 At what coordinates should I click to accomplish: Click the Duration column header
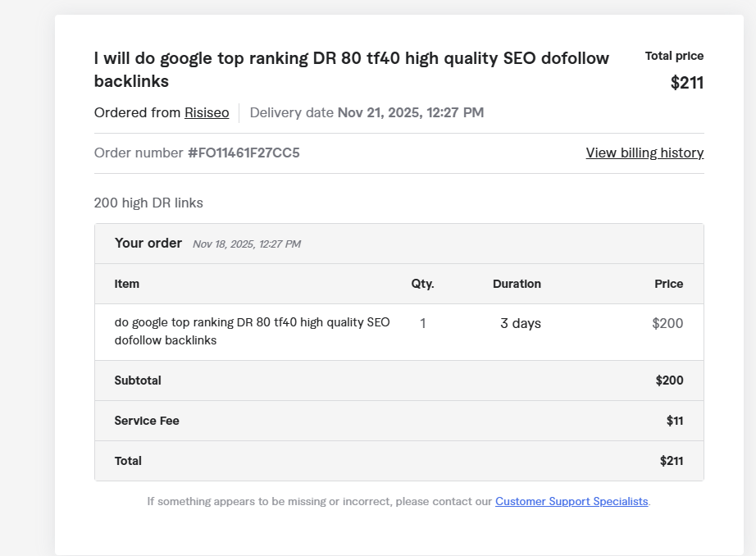517,284
